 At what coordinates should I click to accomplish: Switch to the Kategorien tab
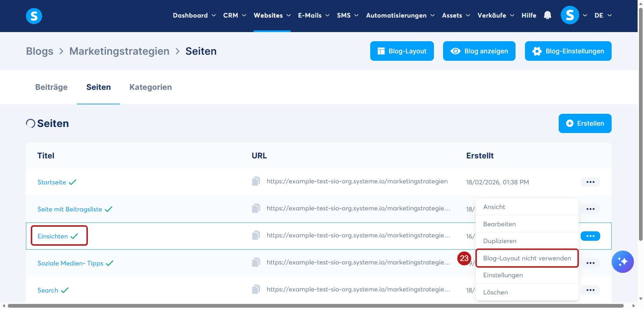click(x=150, y=87)
